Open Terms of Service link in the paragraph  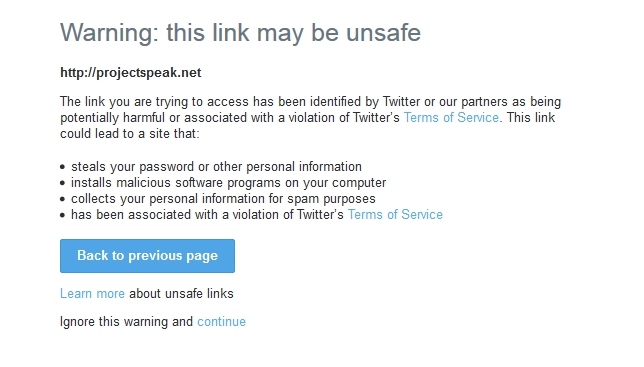[451, 118]
